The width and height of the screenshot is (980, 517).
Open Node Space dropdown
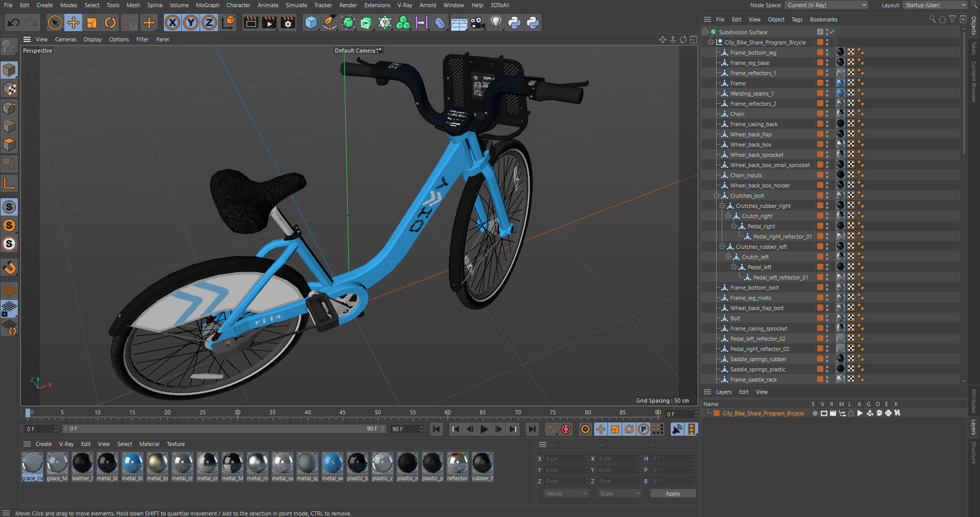pyautogui.click(x=826, y=5)
